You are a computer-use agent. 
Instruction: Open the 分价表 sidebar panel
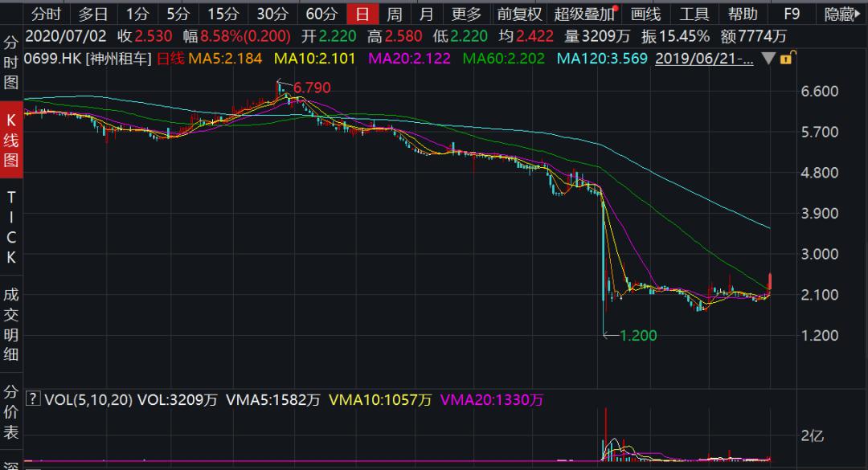(x=11, y=411)
